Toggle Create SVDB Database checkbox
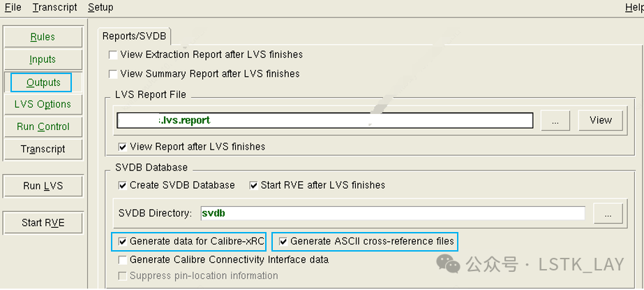This screenshot has height=290, width=644. point(123,185)
